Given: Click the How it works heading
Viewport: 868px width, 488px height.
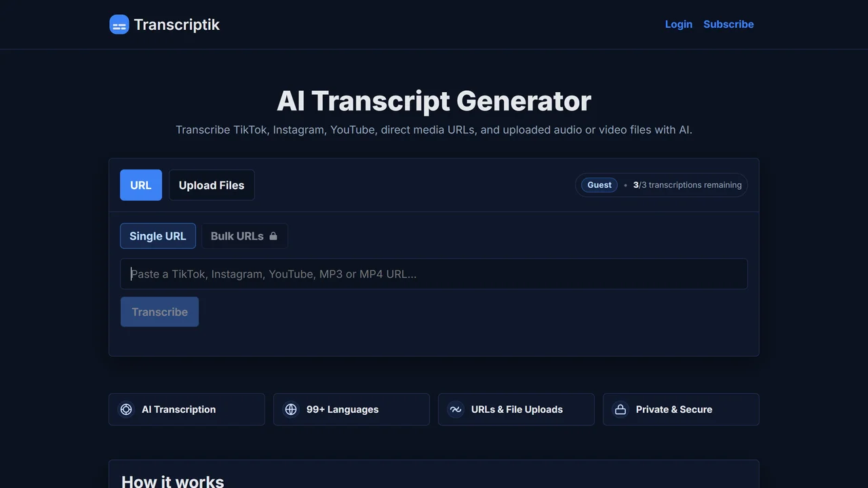Looking at the screenshot, I should [173, 482].
